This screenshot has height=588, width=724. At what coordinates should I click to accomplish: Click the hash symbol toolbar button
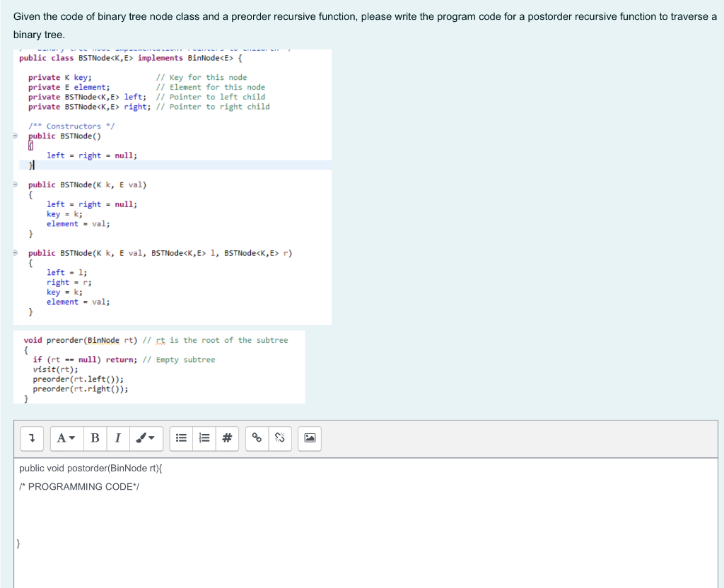[x=227, y=438]
